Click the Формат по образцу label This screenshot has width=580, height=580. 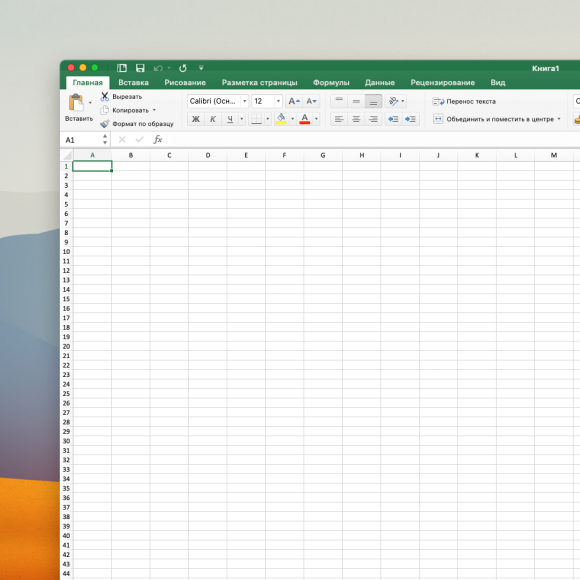(143, 124)
